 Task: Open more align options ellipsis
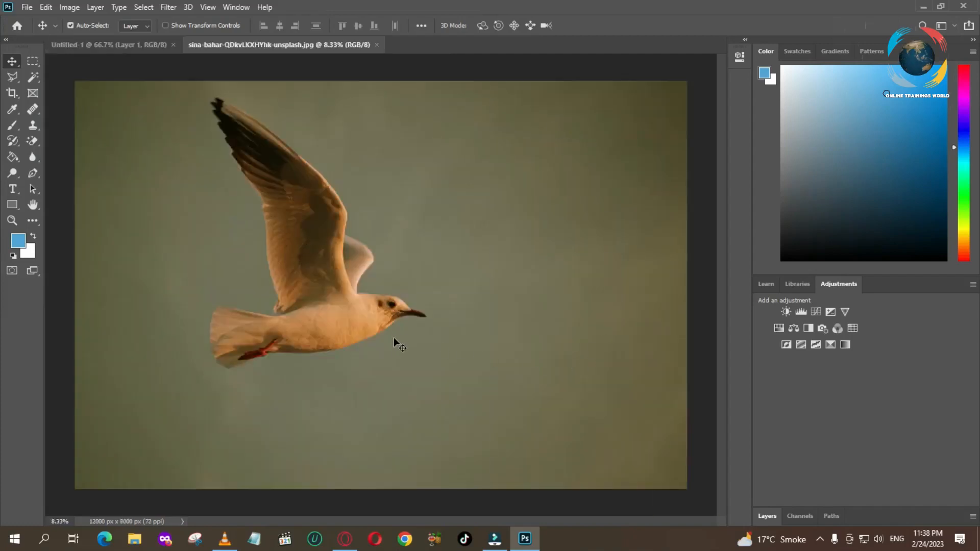click(x=421, y=26)
